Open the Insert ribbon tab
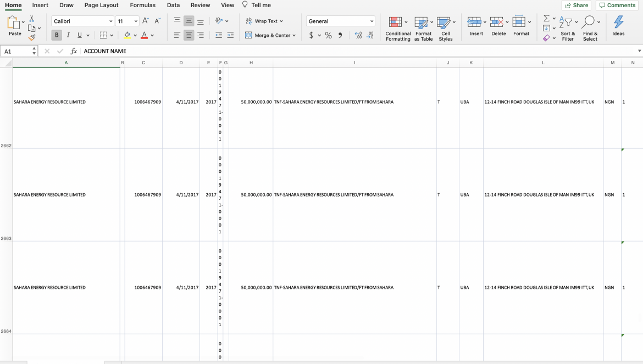643x364 pixels. [40, 5]
